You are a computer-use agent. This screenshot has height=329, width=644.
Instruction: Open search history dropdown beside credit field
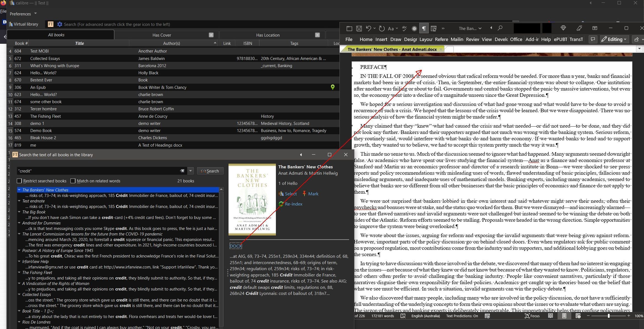[191, 171]
